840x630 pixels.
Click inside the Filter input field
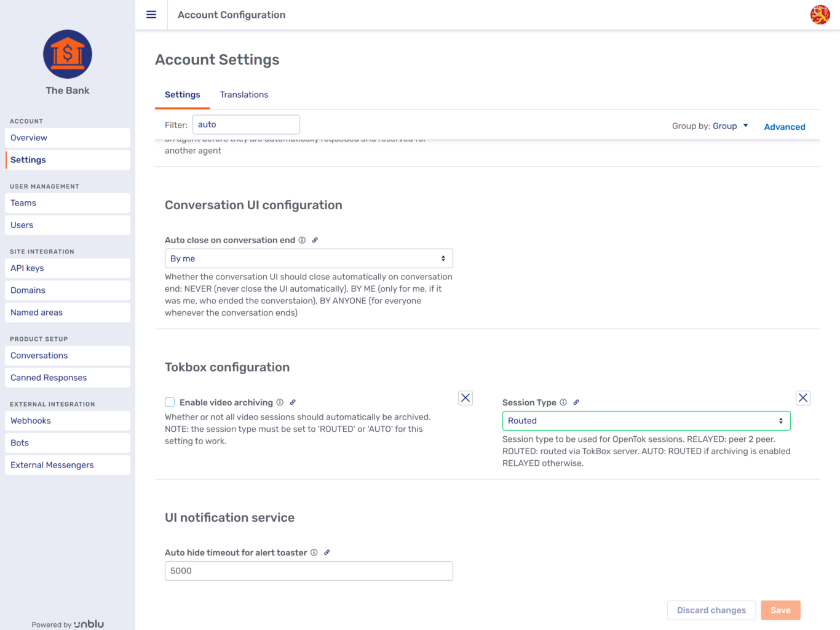[246, 124]
